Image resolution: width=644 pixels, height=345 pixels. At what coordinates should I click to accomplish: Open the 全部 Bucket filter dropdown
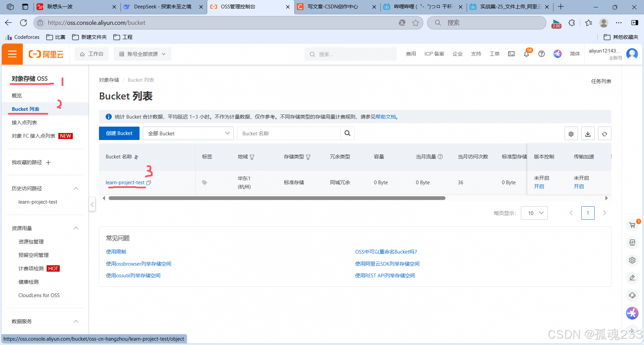(188, 133)
